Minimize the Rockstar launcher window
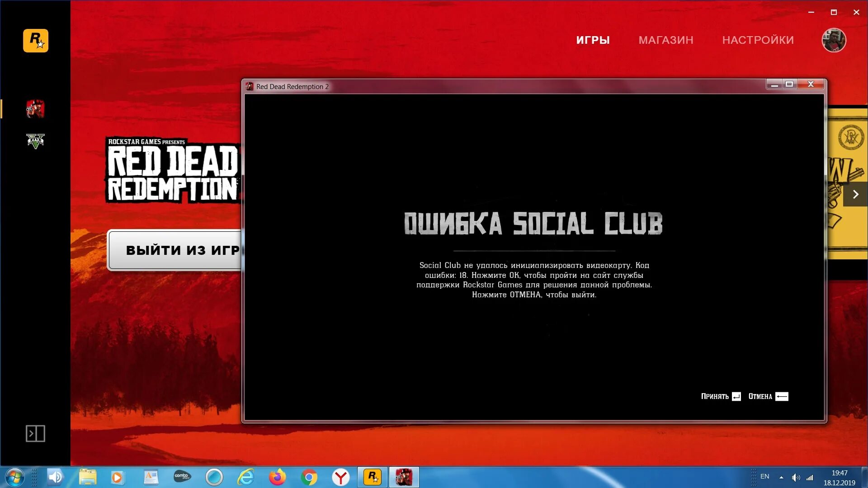868x488 pixels. click(x=811, y=12)
